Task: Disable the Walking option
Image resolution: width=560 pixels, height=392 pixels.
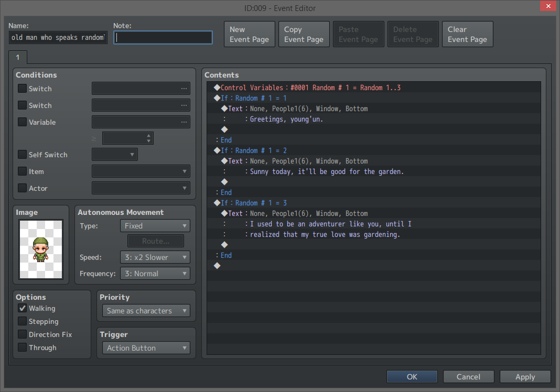Action: [x=22, y=308]
